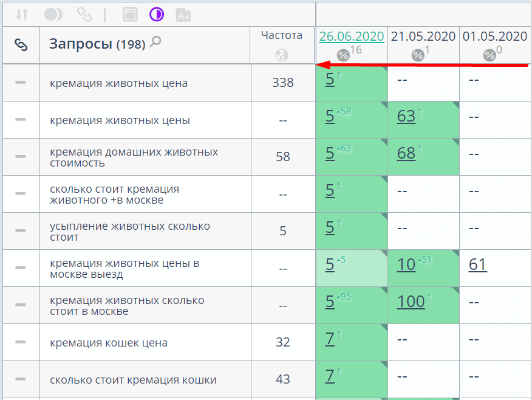Click dash icon for кремация животных сколько стоит в москве
The image size is (532, 400).
pyautogui.click(x=21, y=305)
